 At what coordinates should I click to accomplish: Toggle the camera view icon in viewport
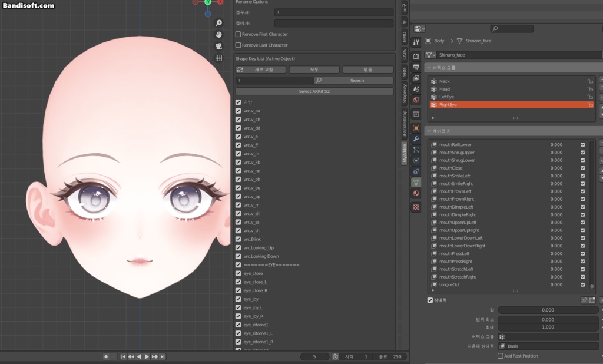tap(218, 48)
